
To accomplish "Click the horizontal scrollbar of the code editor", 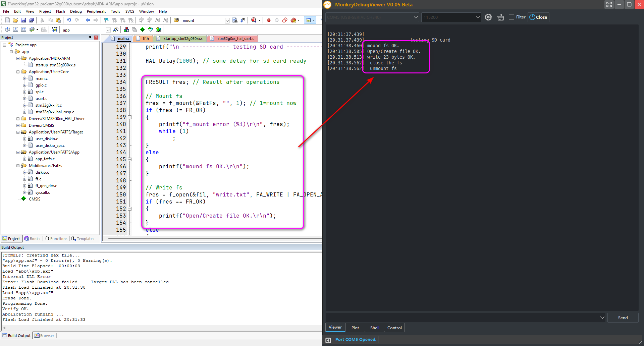I will pos(215,239).
